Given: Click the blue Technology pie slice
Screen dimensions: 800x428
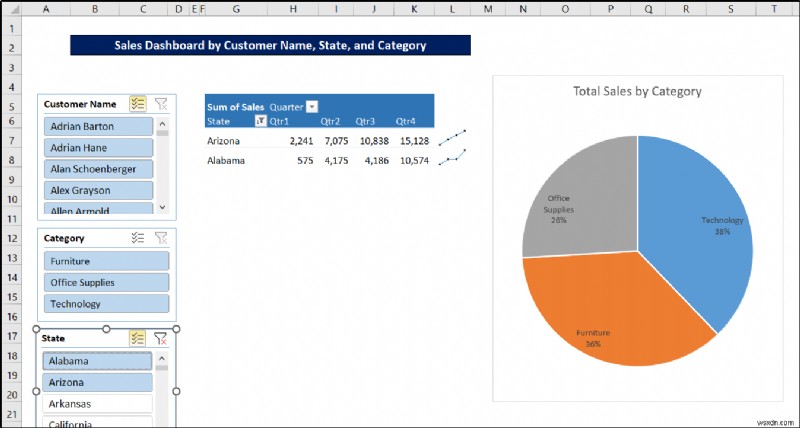Looking at the screenshot, I should 700,220.
